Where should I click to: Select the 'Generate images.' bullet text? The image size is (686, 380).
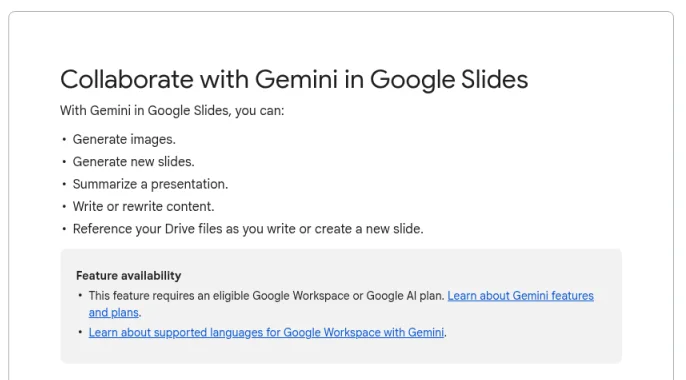tap(124, 139)
